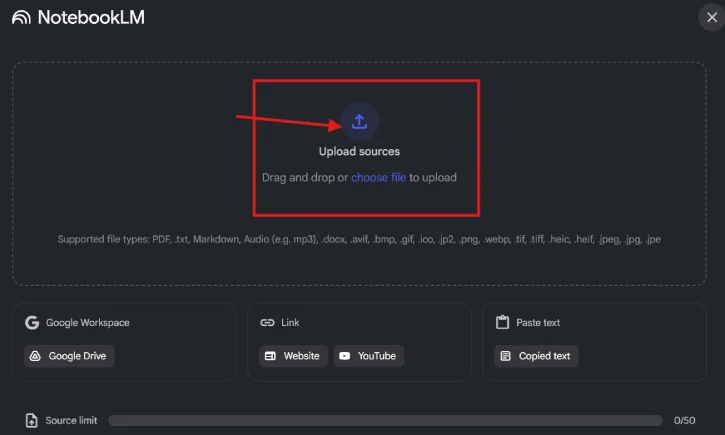Screen dimensions: 725x435
Task: Click the upload arrow icon
Action: [360, 122]
